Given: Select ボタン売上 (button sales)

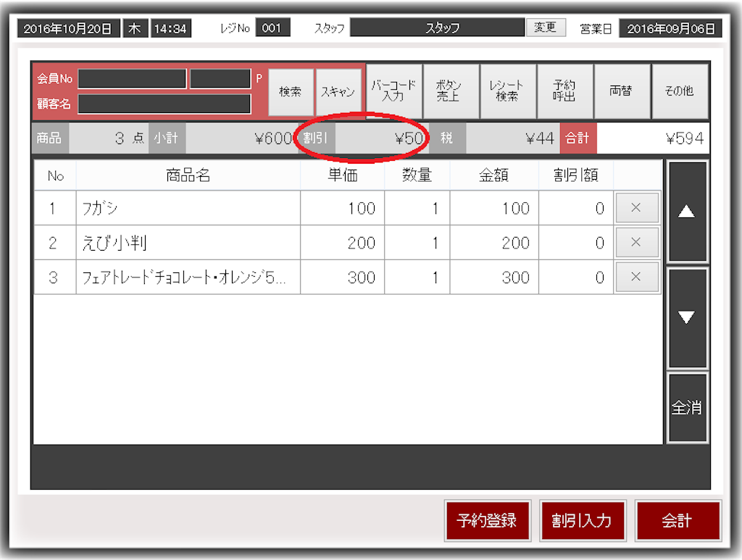Looking at the screenshot, I should (451, 91).
